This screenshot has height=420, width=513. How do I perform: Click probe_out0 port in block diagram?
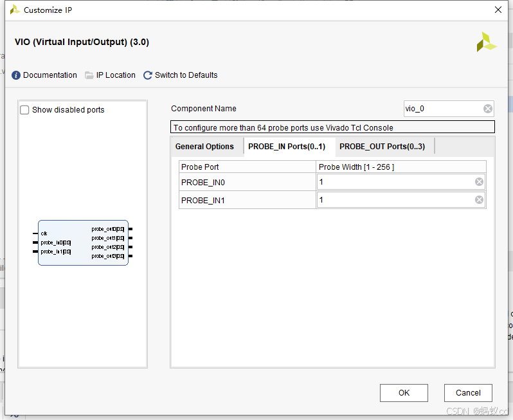coord(108,229)
